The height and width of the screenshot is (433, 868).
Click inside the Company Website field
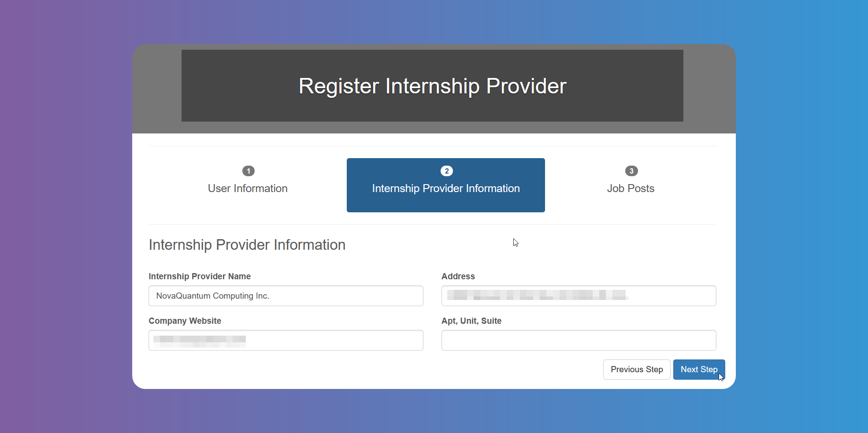286,340
